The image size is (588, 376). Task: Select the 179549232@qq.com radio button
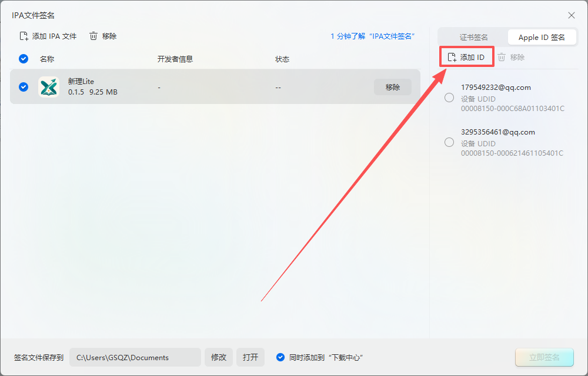pos(449,98)
